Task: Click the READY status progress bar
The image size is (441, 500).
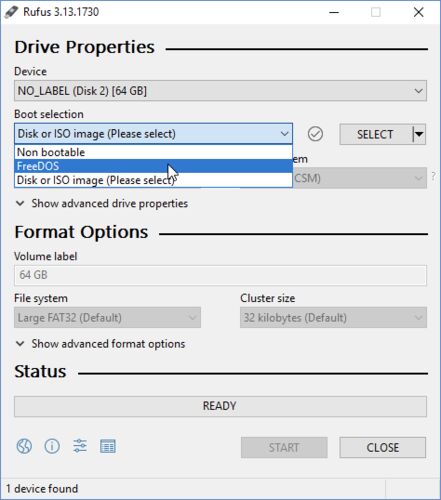Action: point(220,406)
